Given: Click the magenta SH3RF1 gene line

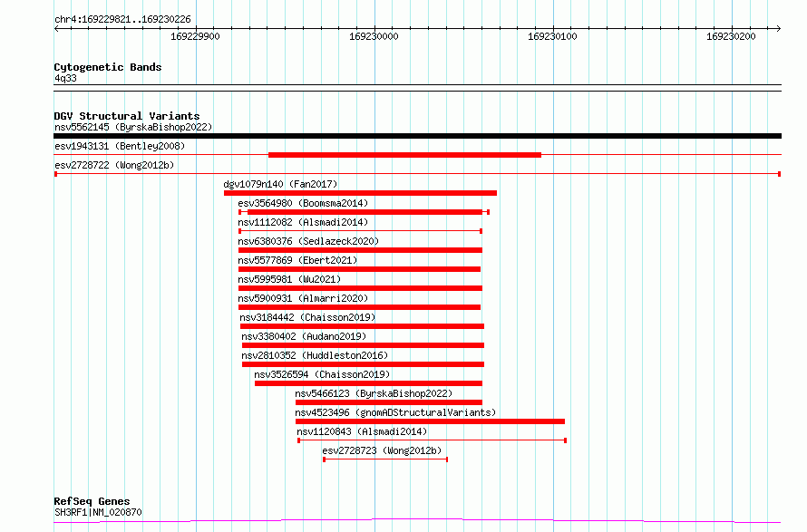Looking at the screenshot, I should coord(417,521).
